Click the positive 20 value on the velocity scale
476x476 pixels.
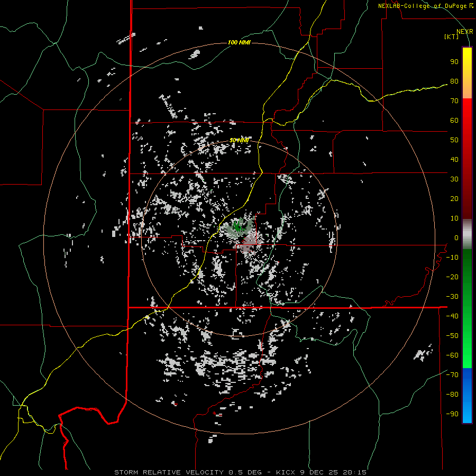coord(454,199)
